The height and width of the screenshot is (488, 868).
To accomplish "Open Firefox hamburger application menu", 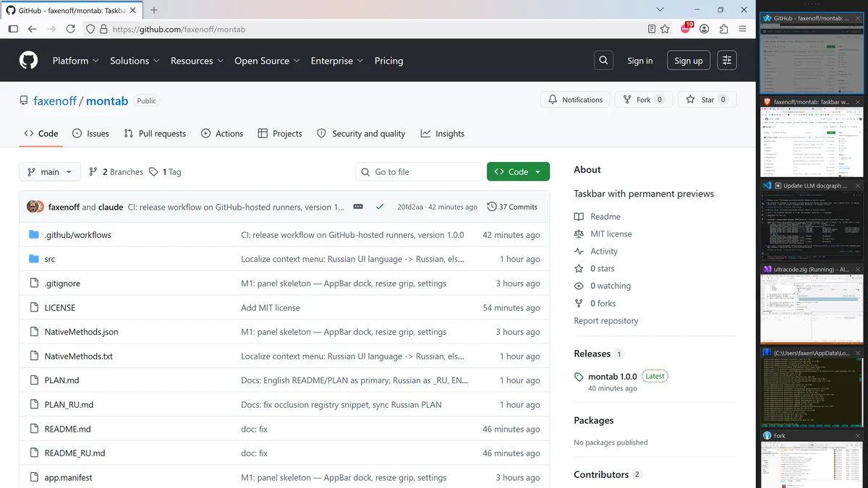I will 743,29.
